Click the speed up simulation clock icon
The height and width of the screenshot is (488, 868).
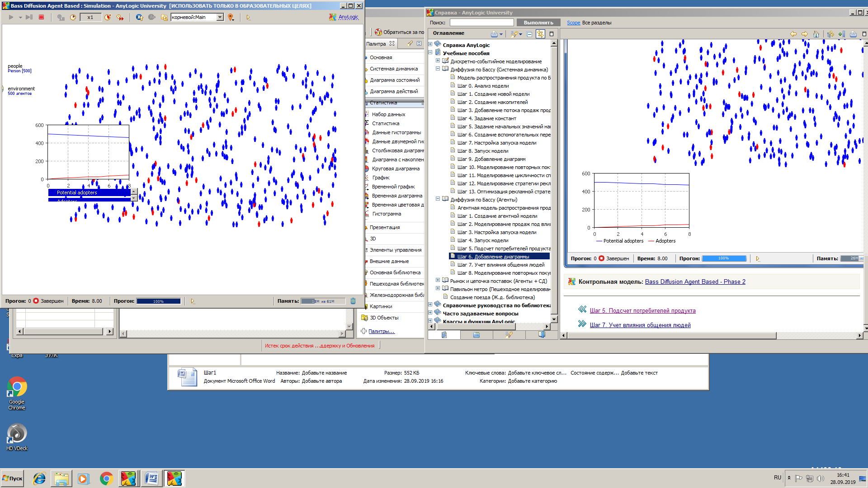[x=108, y=17]
